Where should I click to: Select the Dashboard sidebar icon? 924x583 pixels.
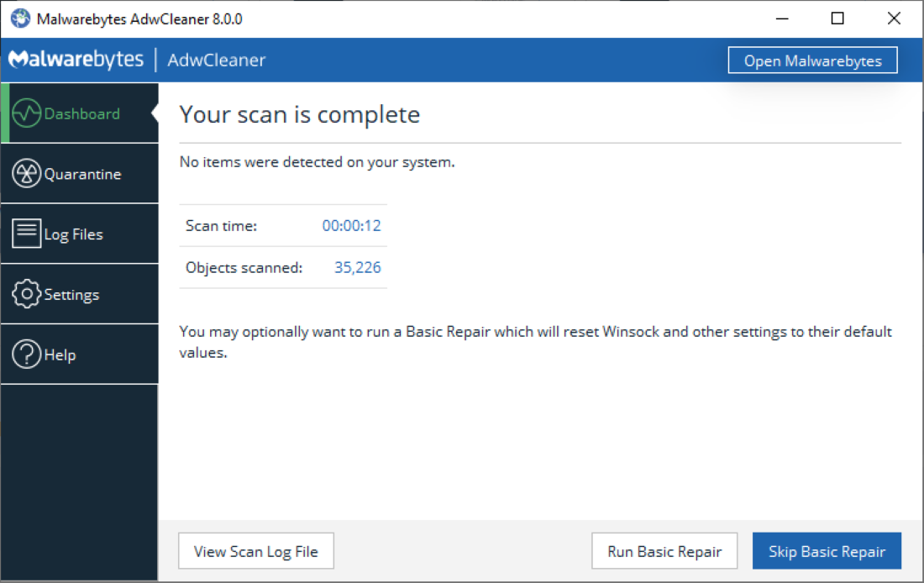(28, 112)
